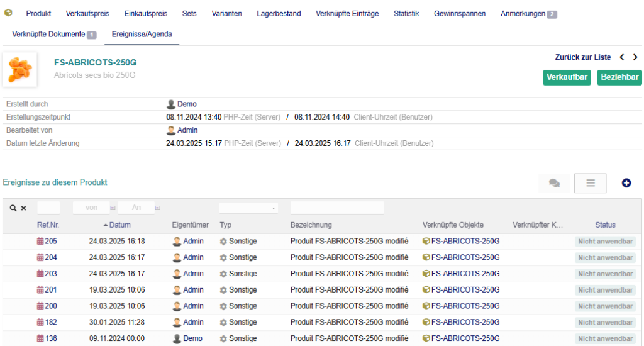The width and height of the screenshot is (644, 346).
Task: Click Zurück zur Liste link
Action: [582, 57]
